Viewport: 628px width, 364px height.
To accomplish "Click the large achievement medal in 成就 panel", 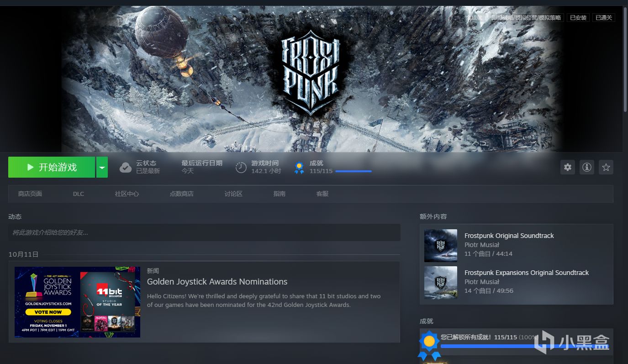I will (429, 345).
